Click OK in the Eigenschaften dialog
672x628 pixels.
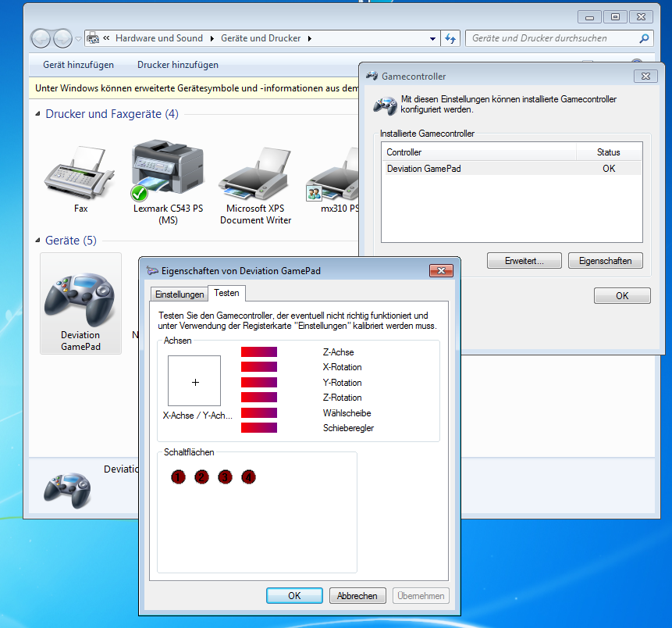pyautogui.click(x=294, y=595)
